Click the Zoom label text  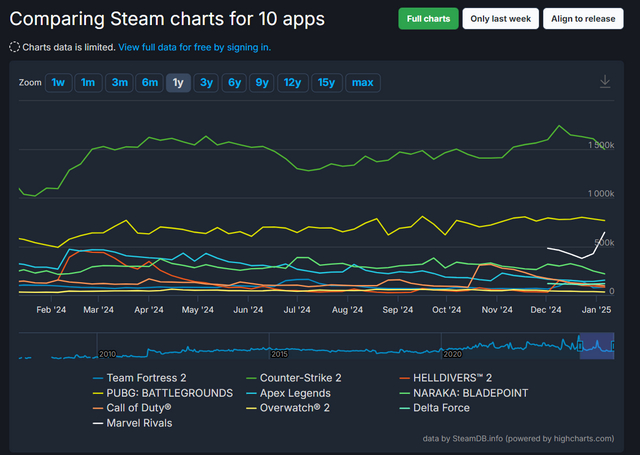30,83
